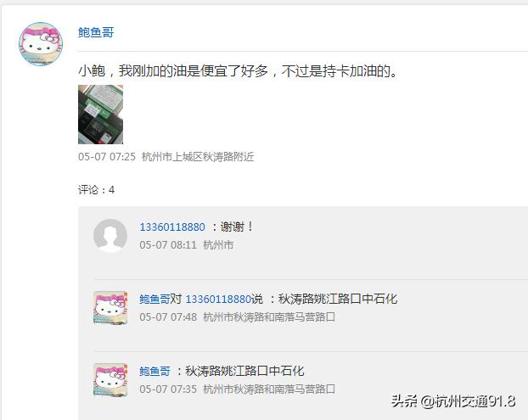The image size is (528, 420).
Task: Click the 杭州市 location under the 08:11 comment
Action: pos(218,244)
